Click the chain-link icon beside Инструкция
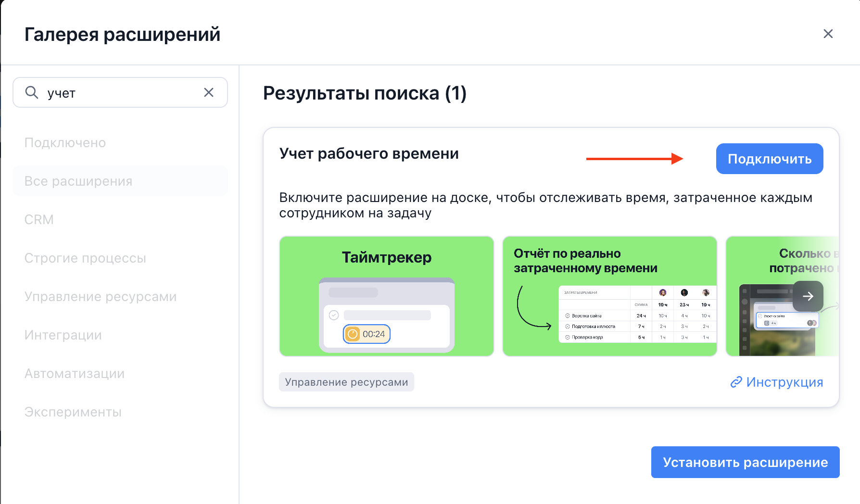The width and height of the screenshot is (860, 504). click(x=736, y=382)
